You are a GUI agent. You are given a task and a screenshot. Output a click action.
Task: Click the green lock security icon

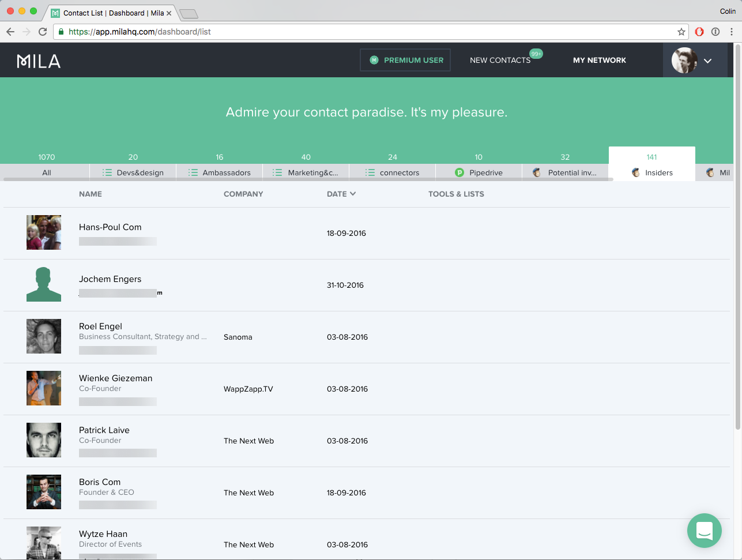click(61, 32)
